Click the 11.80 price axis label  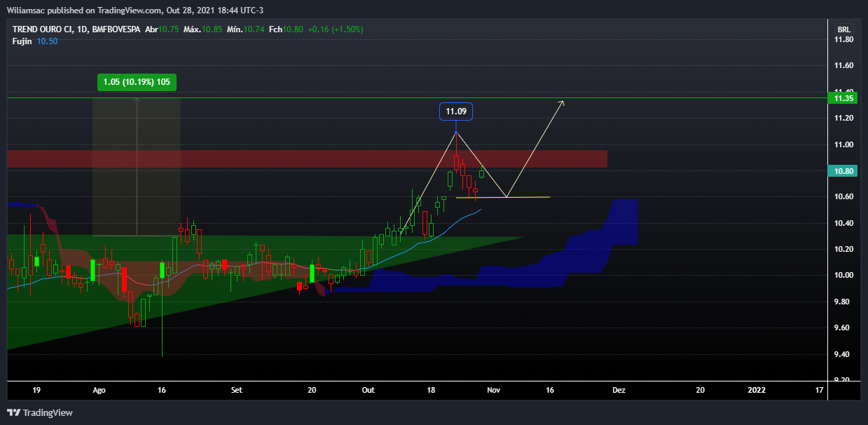pyautogui.click(x=843, y=40)
